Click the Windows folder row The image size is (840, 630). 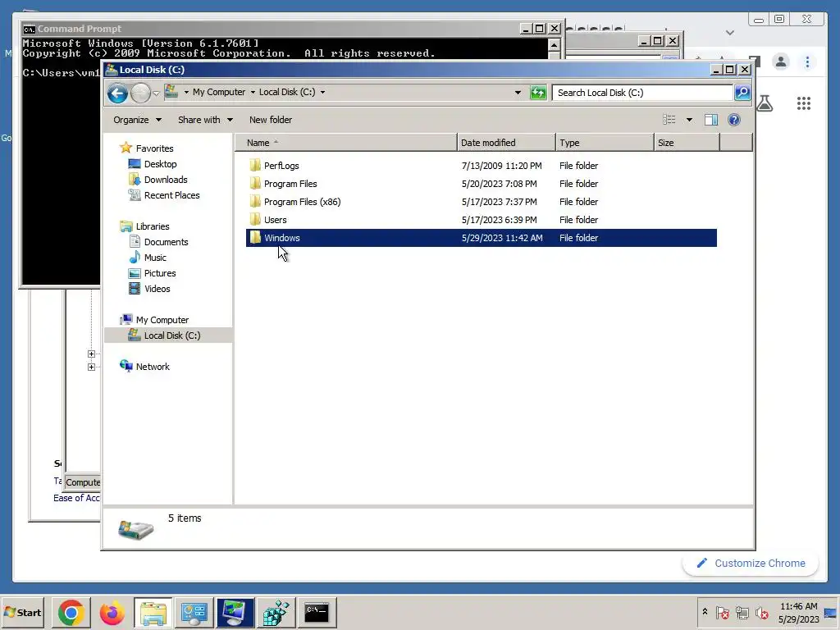481,238
